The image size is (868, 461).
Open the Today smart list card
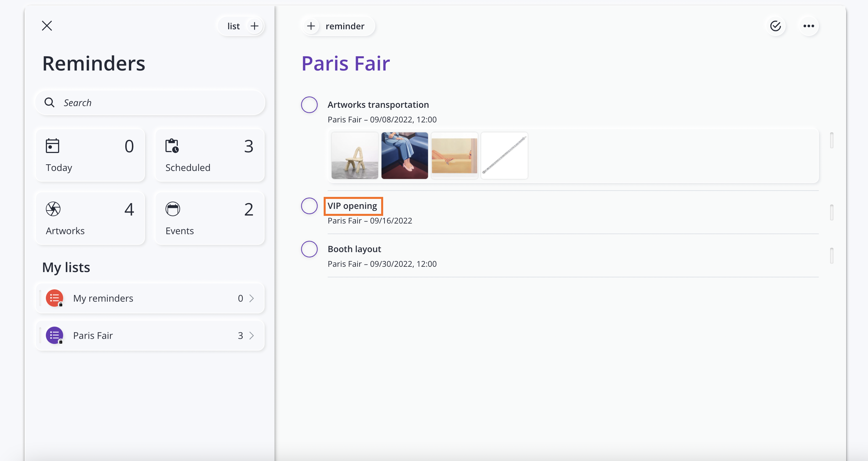point(90,155)
